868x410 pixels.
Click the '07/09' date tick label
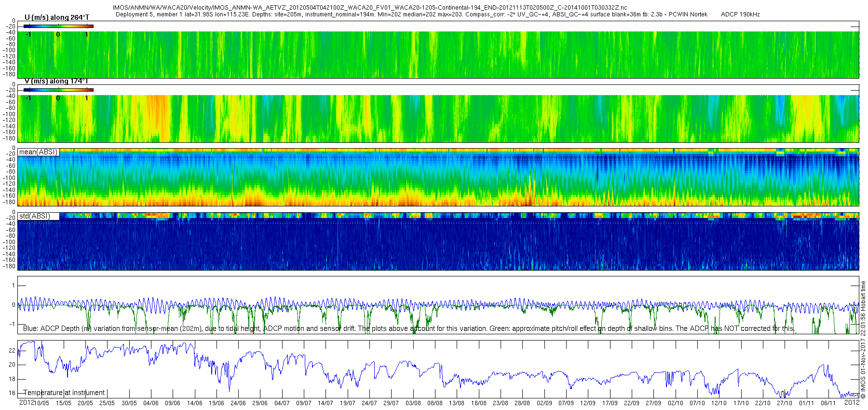[566, 403]
